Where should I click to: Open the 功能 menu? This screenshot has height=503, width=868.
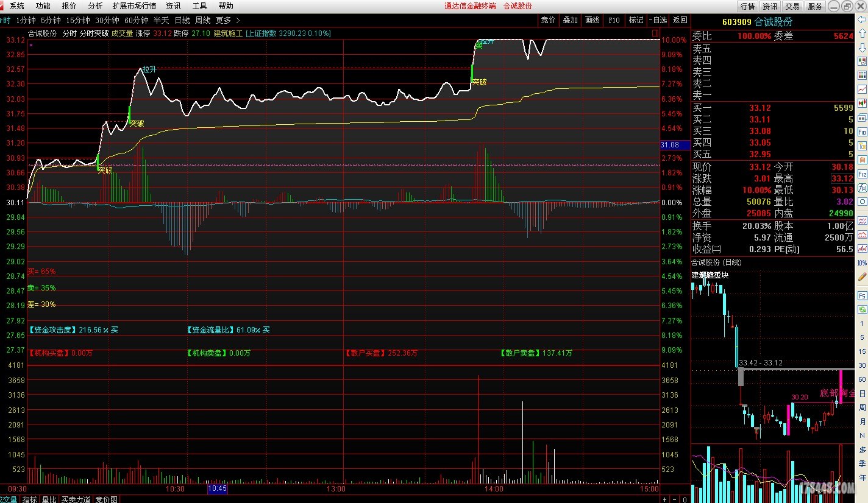click(x=43, y=5)
